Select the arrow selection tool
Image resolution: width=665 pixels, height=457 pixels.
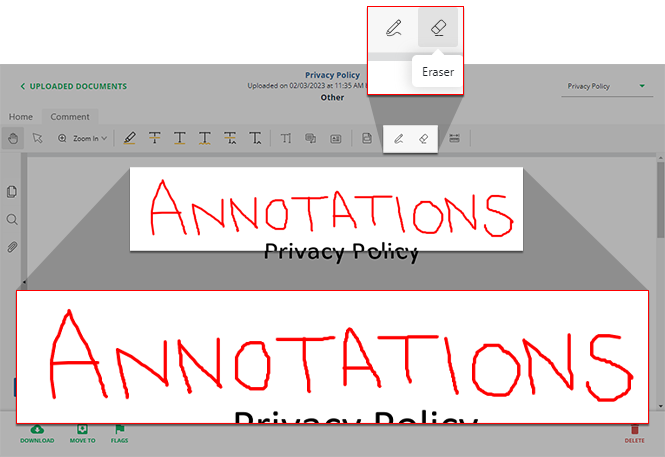click(38, 138)
